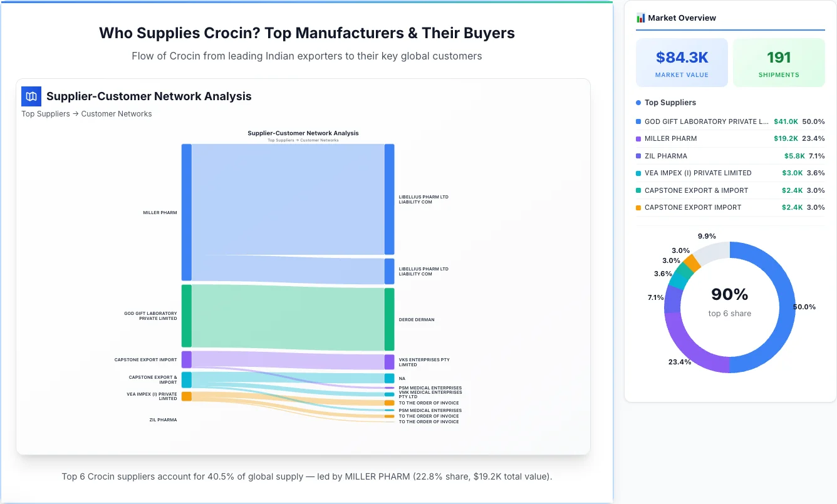Toggle the MILLER PHARM node in the Sankey diagram
Image resolution: width=837 pixels, height=504 pixels.
point(185,212)
